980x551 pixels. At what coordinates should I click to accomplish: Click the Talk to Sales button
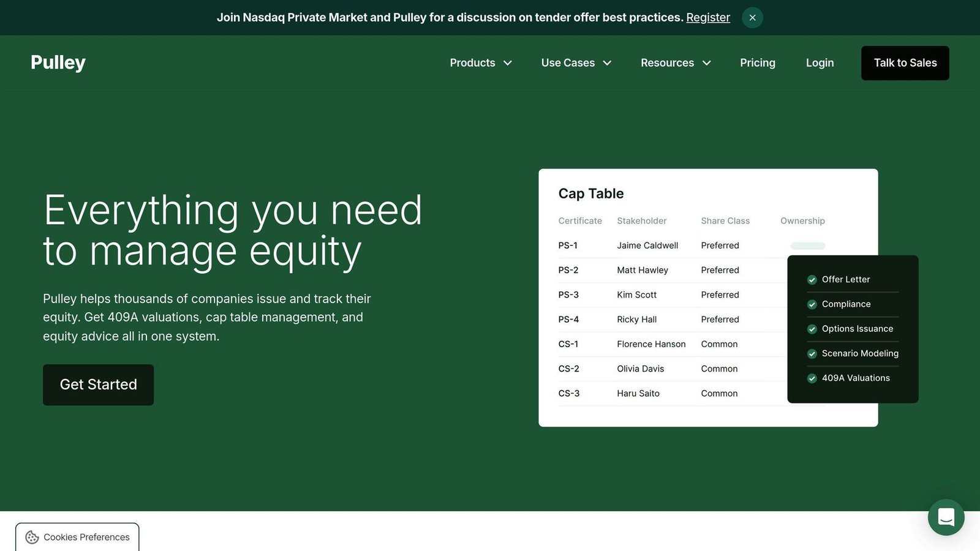point(905,63)
